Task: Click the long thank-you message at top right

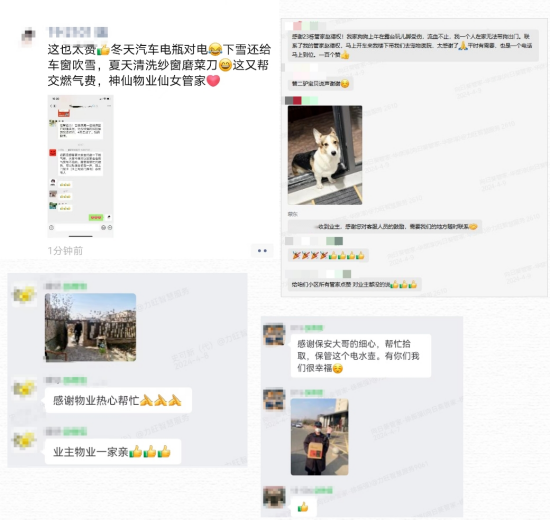Action: pyautogui.click(x=412, y=46)
